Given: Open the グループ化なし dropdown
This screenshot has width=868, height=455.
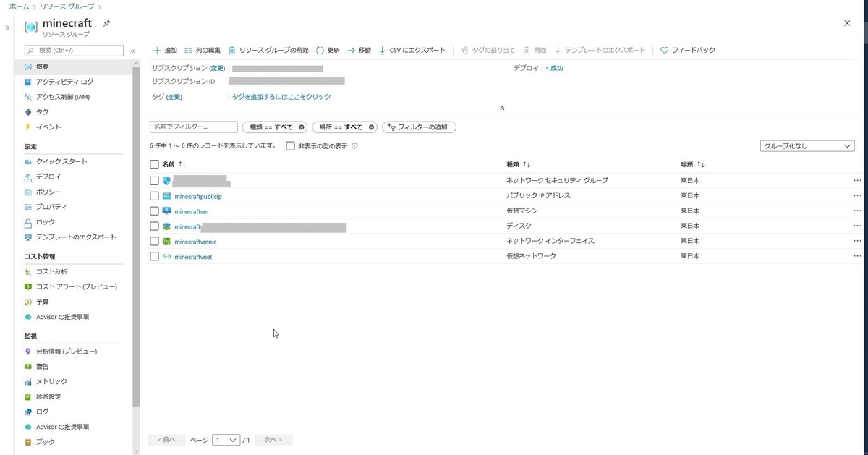Looking at the screenshot, I should (x=807, y=145).
